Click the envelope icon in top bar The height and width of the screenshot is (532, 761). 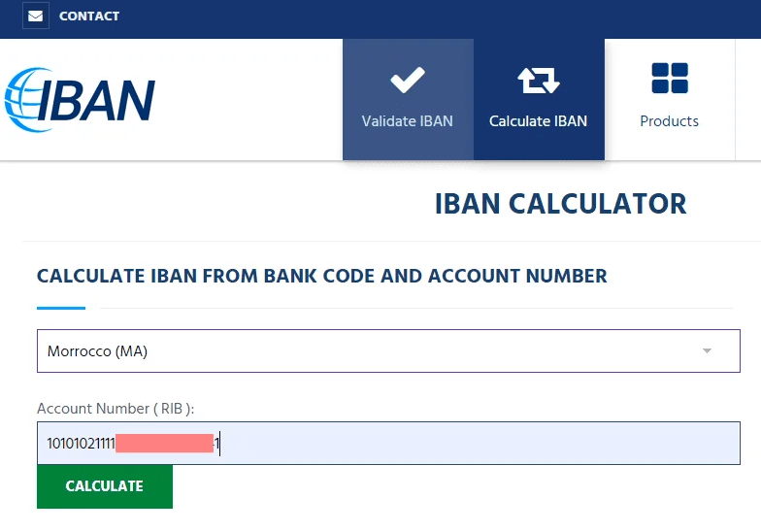pos(36,16)
